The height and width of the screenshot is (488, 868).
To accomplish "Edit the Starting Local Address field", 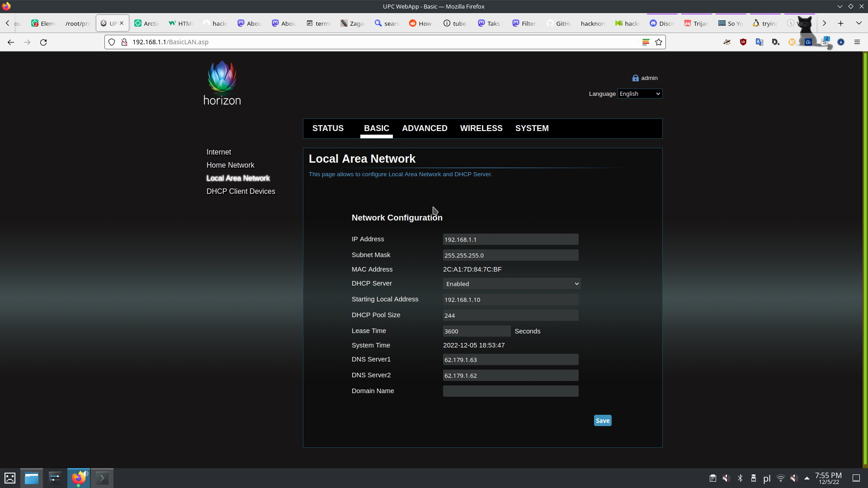I will (x=511, y=300).
